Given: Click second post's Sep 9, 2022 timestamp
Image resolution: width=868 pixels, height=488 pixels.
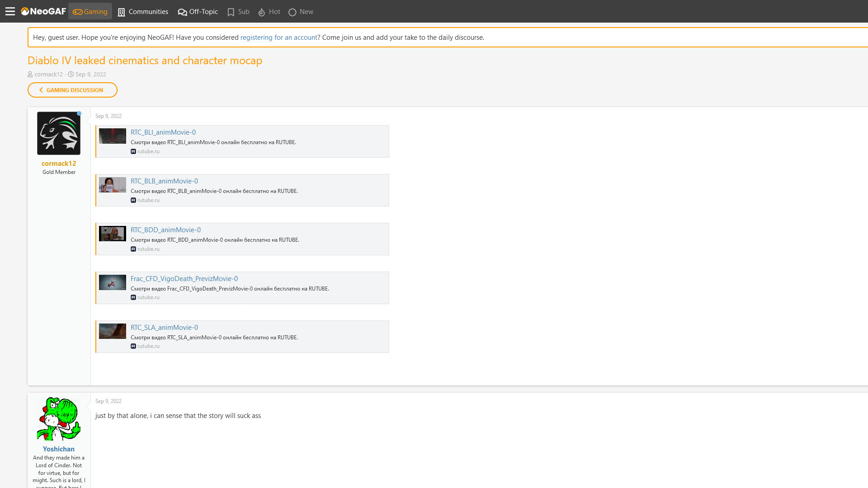Looking at the screenshot, I should pyautogui.click(x=108, y=401).
